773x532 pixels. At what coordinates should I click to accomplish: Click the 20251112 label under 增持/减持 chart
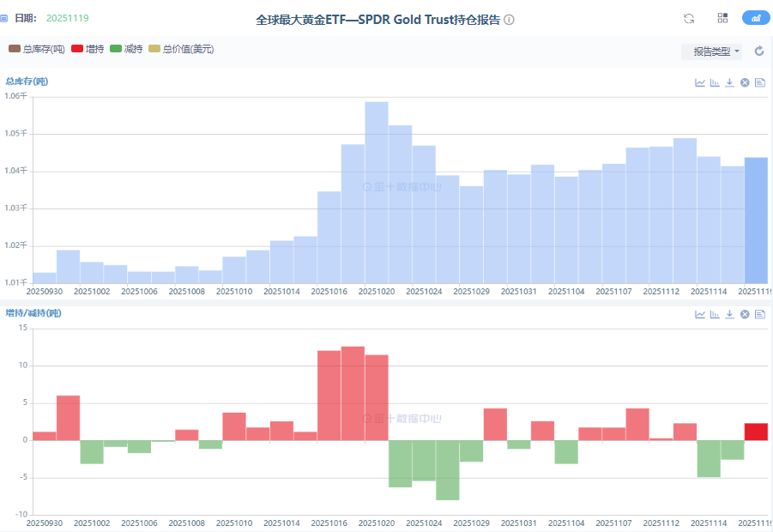[661, 523]
